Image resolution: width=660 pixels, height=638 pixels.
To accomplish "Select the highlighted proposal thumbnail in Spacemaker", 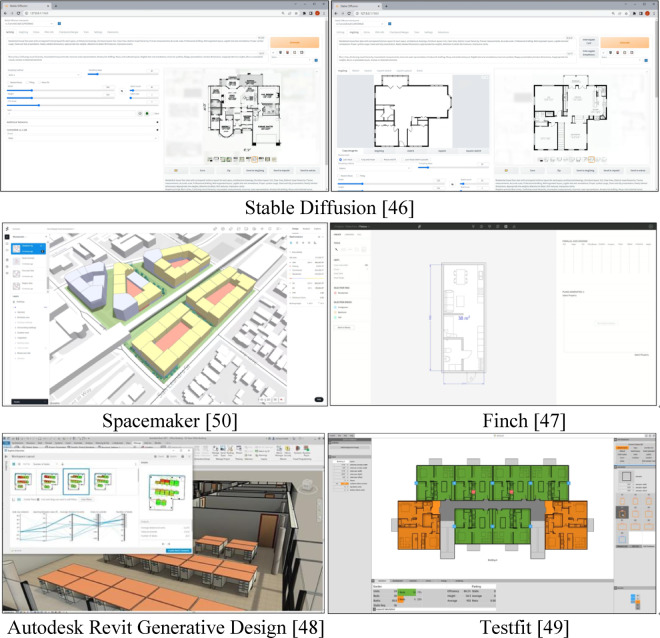I will [28, 248].
